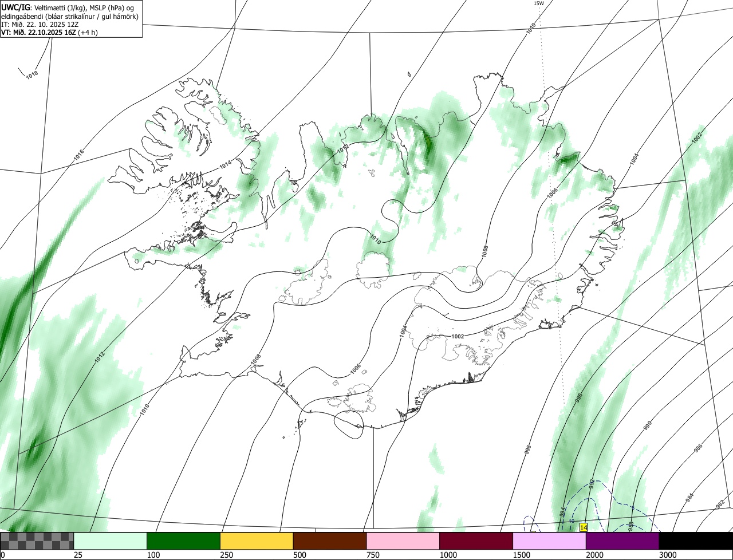Pick the brown 500–750 legend swatch
The image size is (733, 560).
click(x=330, y=541)
